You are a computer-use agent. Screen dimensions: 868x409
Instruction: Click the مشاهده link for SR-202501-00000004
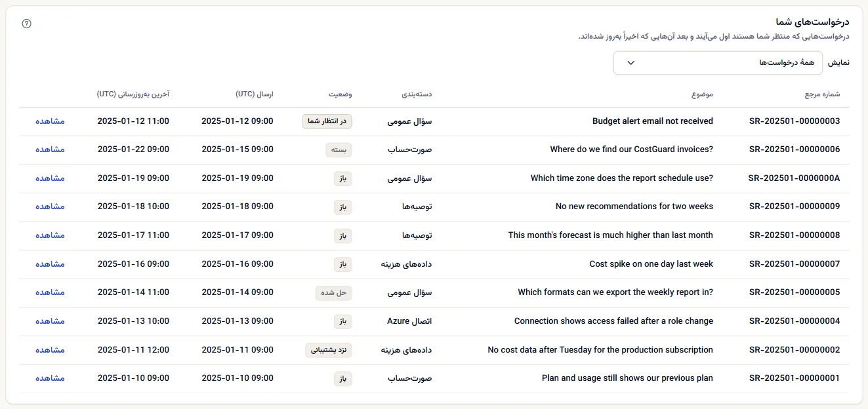(50, 321)
